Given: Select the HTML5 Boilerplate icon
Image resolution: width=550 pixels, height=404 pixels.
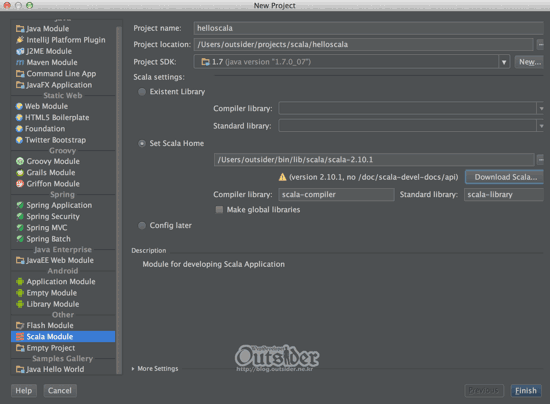Looking at the screenshot, I should point(19,117).
